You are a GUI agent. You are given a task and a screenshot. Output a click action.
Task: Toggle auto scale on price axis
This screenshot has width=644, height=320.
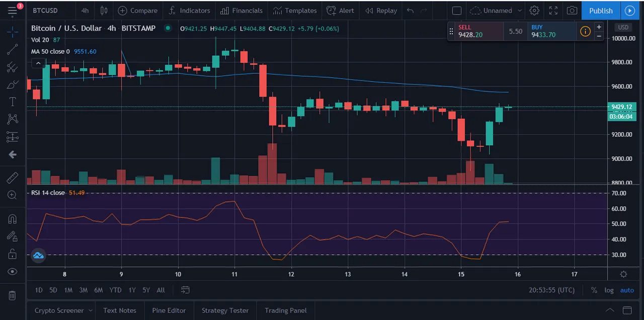point(627,290)
